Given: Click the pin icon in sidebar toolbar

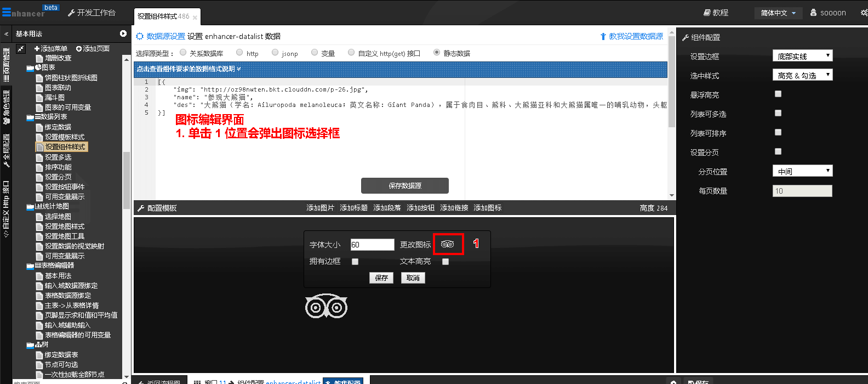Looking at the screenshot, I should (21, 49).
